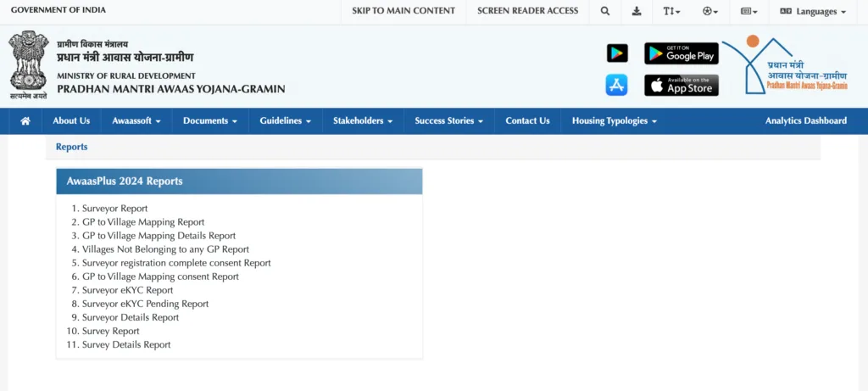Viewport: 868px width, 391px height.
Task: Click Skip to Main Content link
Action: [403, 10]
